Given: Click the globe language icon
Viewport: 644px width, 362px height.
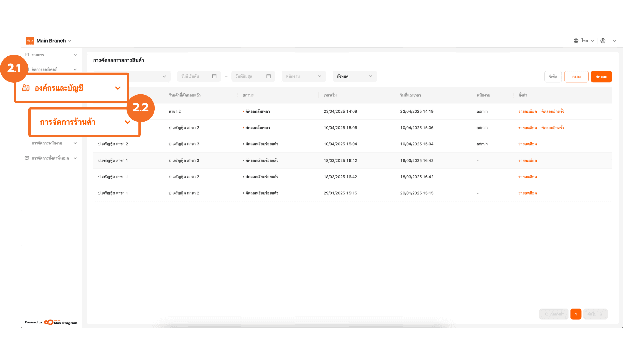Looking at the screenshot, I should 576,41.
